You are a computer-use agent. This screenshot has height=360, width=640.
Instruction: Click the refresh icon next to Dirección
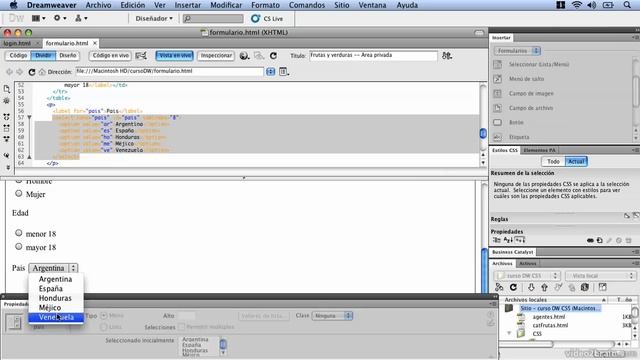click(x=31, y=72)
